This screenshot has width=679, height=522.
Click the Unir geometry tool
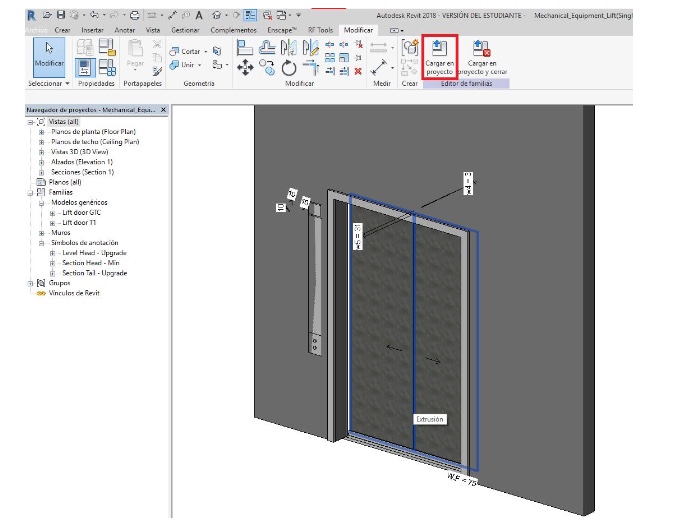coord(182,65)
